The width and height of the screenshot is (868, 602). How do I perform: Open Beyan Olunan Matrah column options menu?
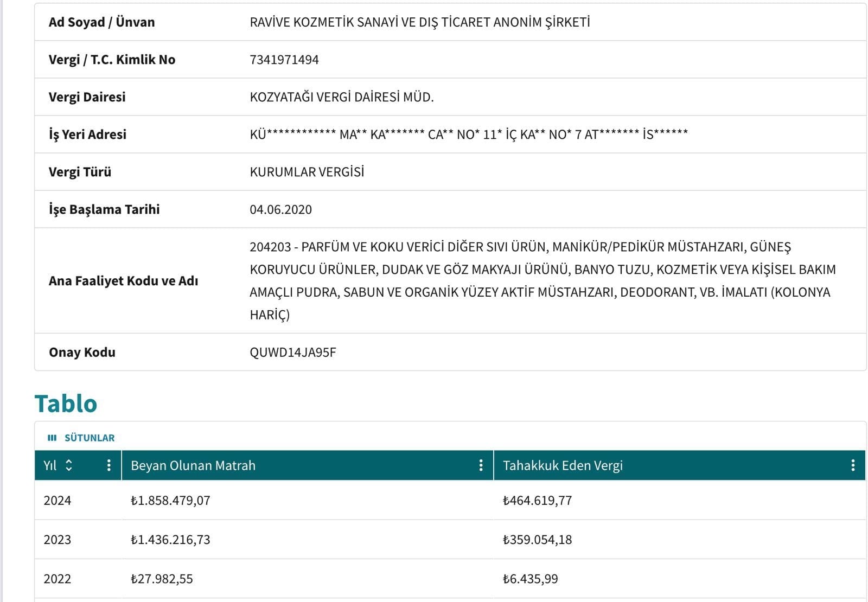[481, 465]
